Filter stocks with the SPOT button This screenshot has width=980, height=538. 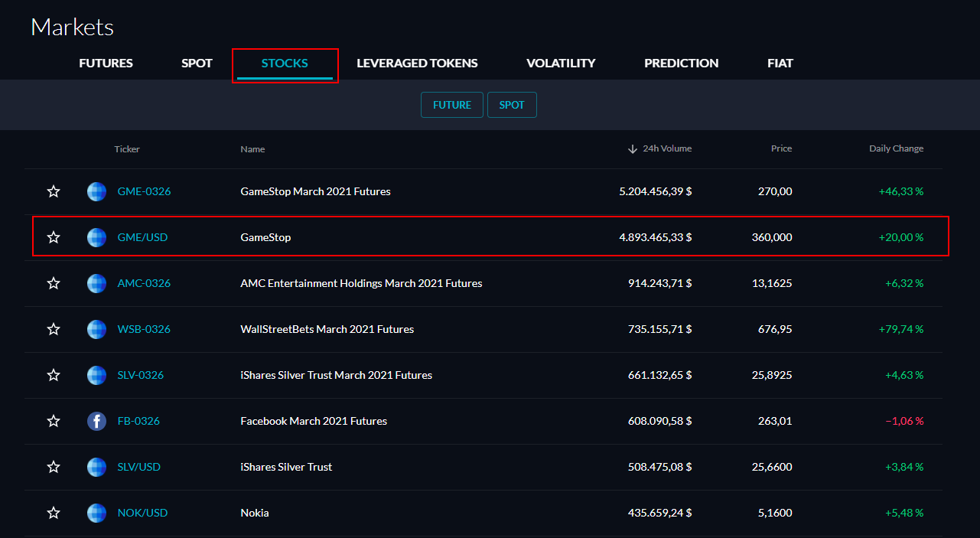tap(512, 105)
